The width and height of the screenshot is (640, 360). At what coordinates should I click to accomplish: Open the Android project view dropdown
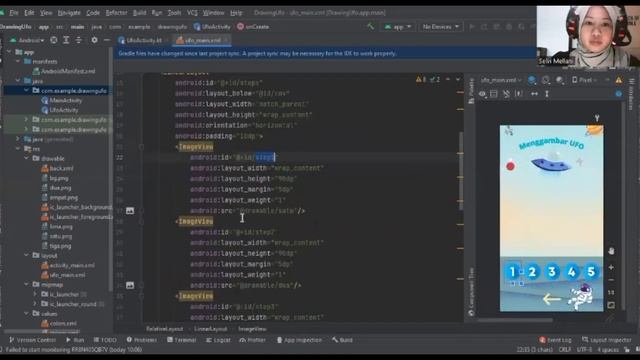click(x=27, y=40)
